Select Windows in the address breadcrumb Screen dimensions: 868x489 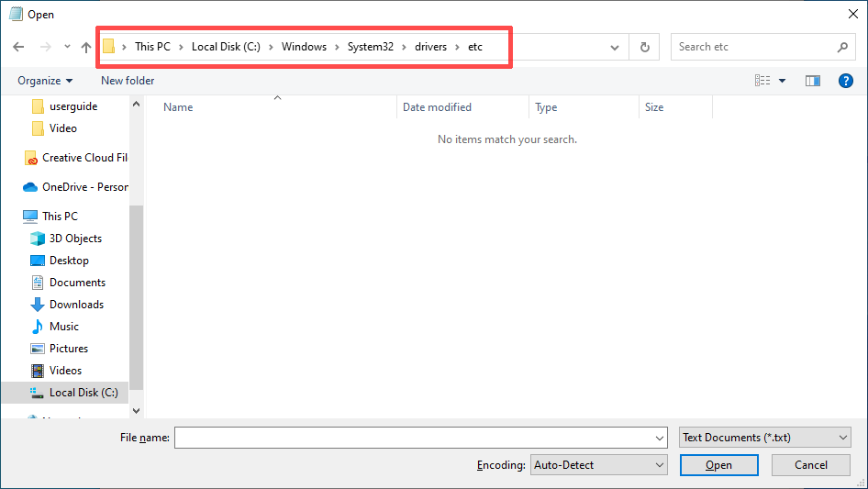coord(304,47)
